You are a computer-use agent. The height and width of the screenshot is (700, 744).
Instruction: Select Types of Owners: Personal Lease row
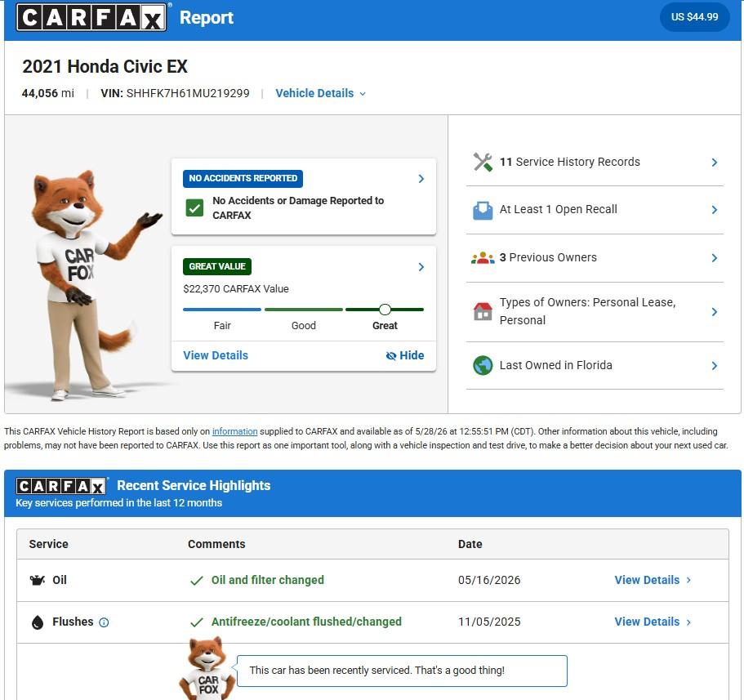tap(595, 312)
